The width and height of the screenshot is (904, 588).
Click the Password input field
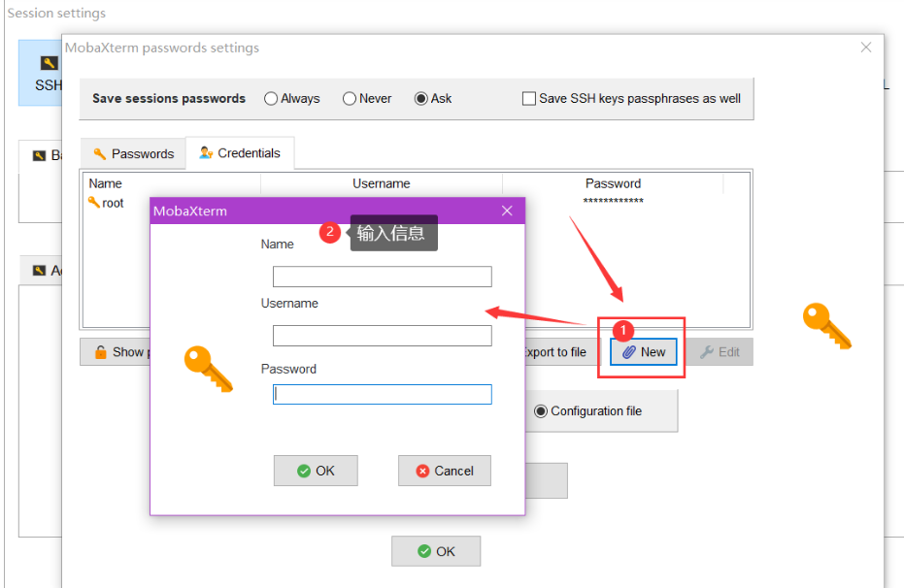click(x=383, y=395)
